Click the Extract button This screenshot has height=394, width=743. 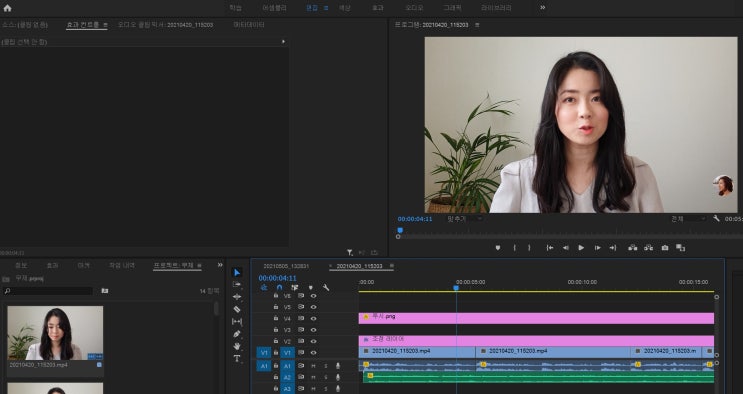649,247
